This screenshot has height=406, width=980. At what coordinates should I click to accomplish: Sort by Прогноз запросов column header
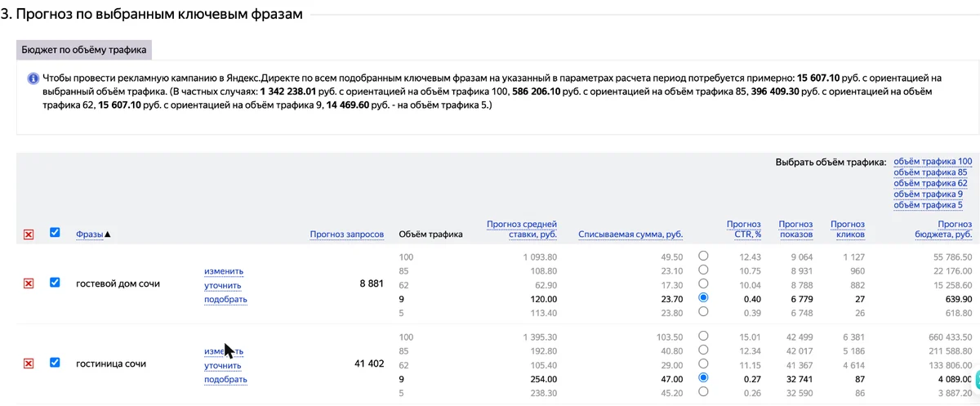(x=347, y=234)
